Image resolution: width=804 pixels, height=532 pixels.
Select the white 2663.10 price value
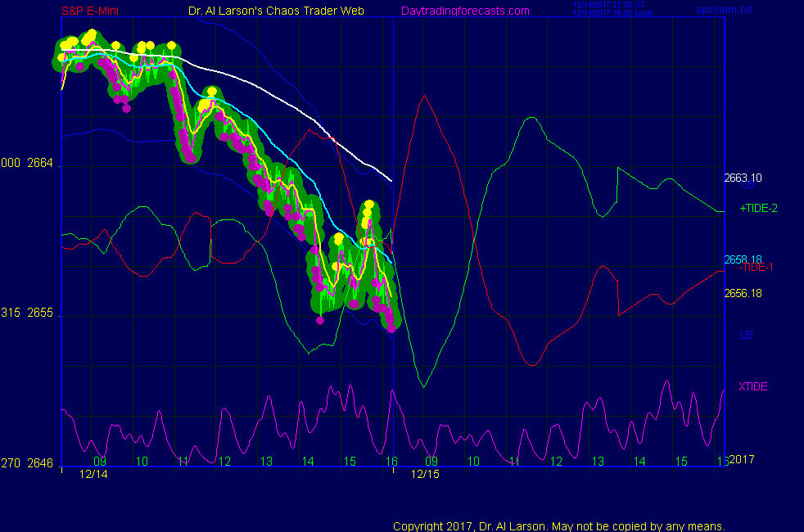coord(743,178)
